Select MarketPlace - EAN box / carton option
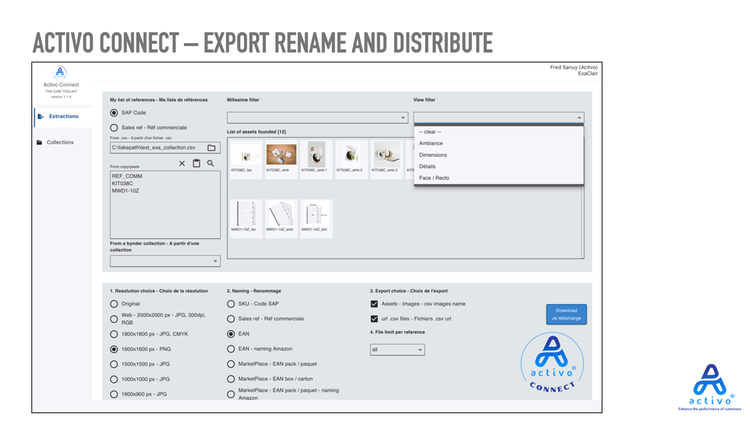This screenshot has height=422, width=750. coord(231,379)
